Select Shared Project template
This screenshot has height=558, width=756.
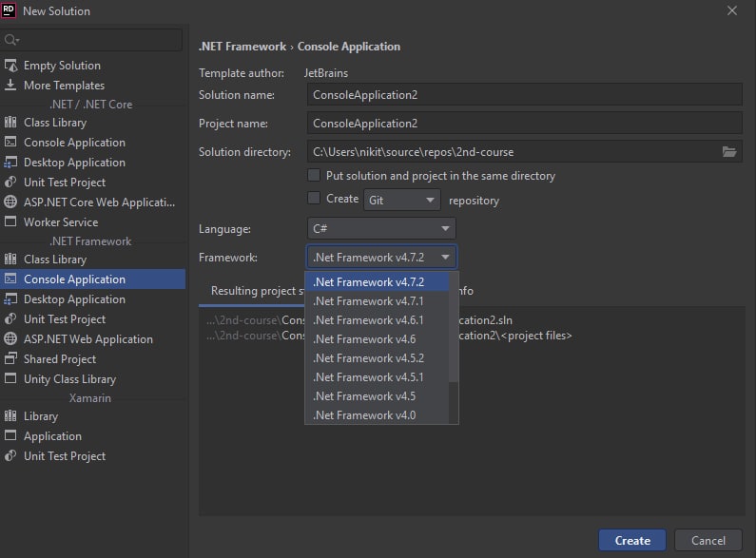coord(92,358)
